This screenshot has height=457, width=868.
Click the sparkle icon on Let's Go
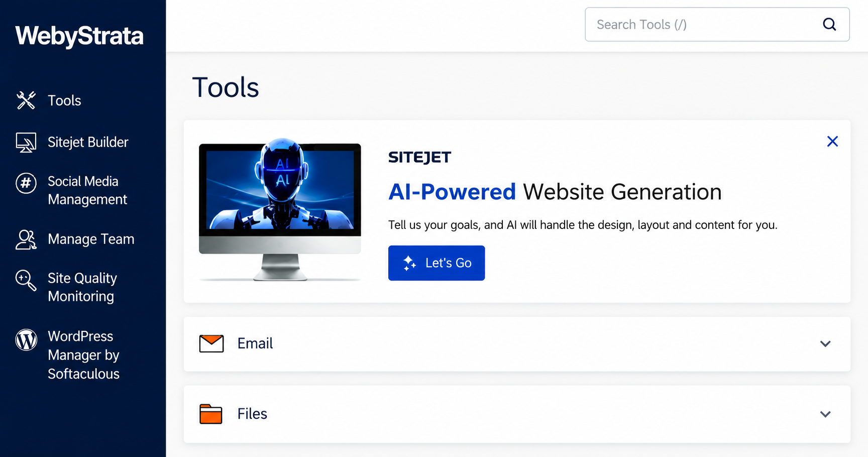tap(410, 263)
